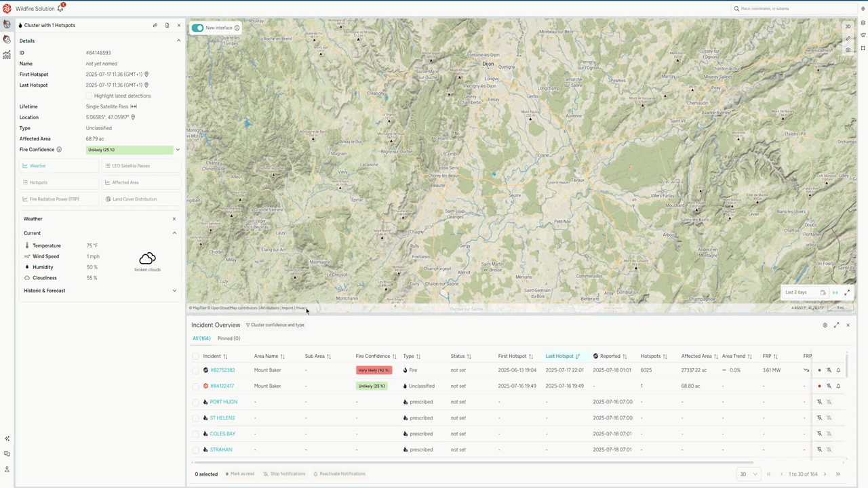Pin the STRAHAN row

click(x=819, y=449)
